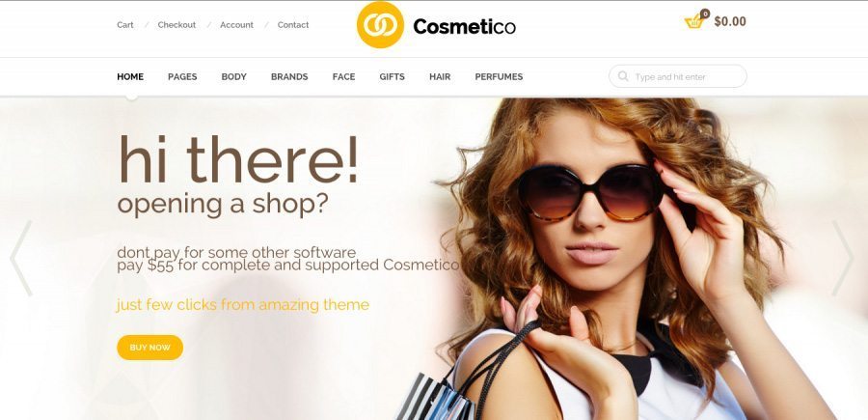Image resolution: width=868 pixels, height=420 pixels.
Task: Click the BUY NOW button
Action: [150, 348]
